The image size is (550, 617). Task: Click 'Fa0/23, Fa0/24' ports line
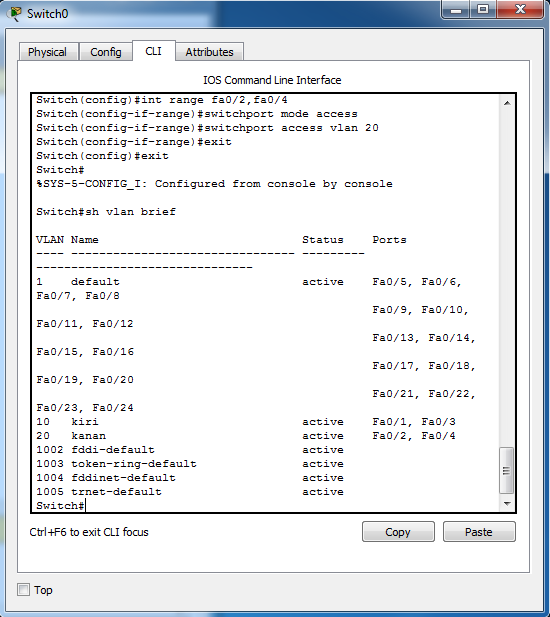coord(85,408)
